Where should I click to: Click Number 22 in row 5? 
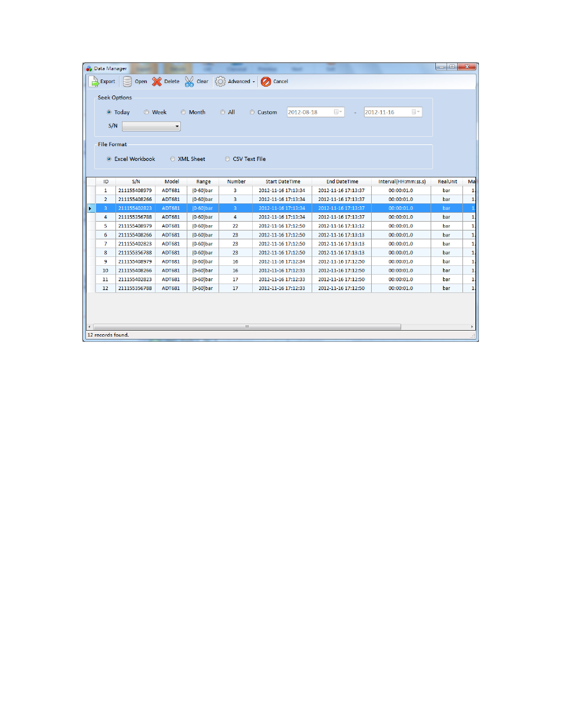[235, 226]
